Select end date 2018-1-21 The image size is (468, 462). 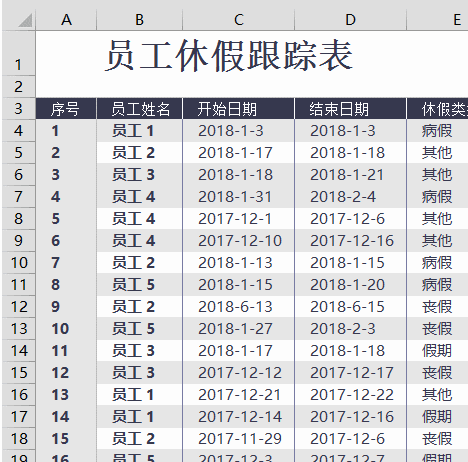point(350,175)
